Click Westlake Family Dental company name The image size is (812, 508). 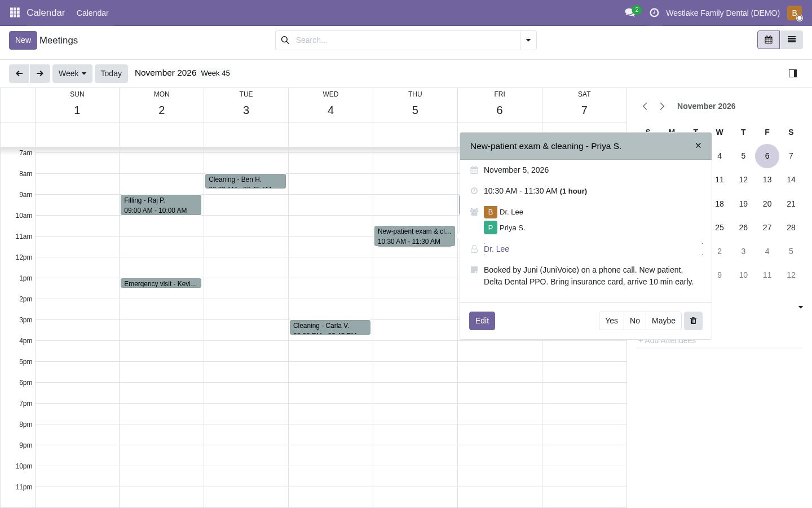tap(723, 12)
